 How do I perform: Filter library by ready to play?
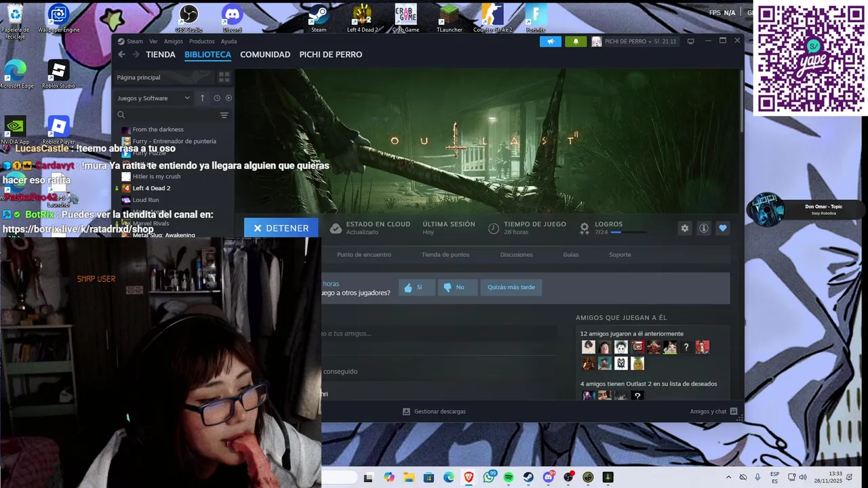coord(229,98)
